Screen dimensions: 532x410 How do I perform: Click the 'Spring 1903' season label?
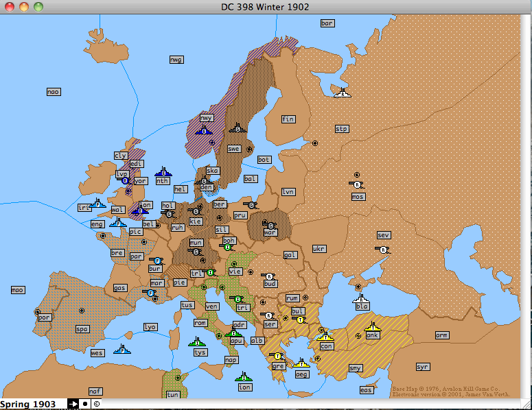28,405
